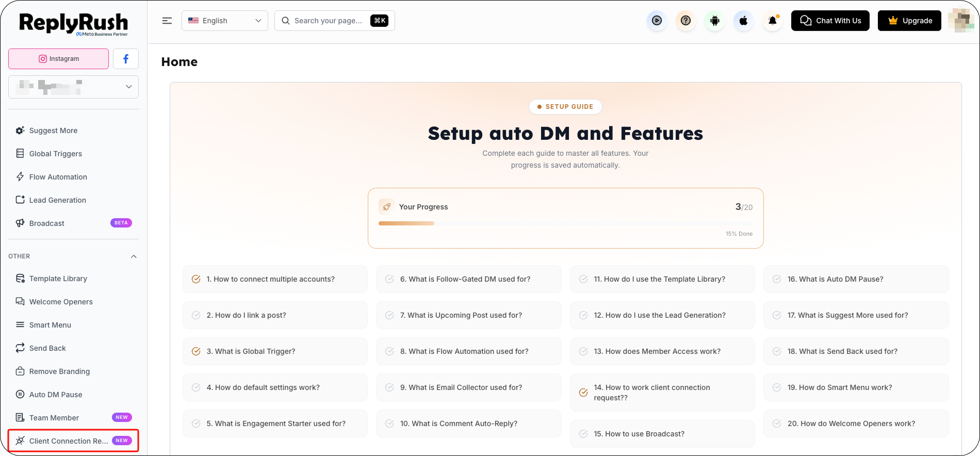The height and width of the screenshot is (456, 980).
Task: Click the Global Triggers sidebar icon
Action: click(x=20, y=153)
